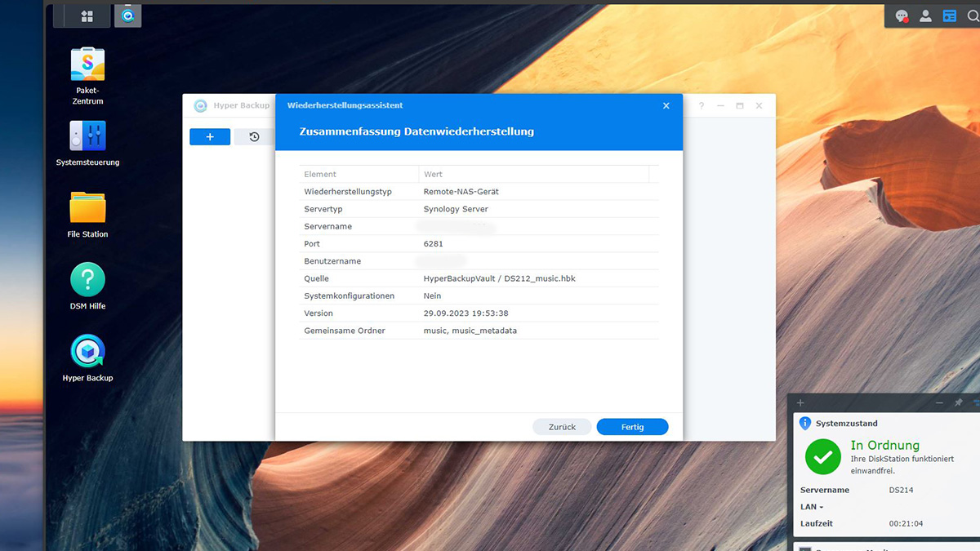980x551 pixels.
Task: Click the Laufzeit value 00:21:04
Action: (x=906, y=523)
